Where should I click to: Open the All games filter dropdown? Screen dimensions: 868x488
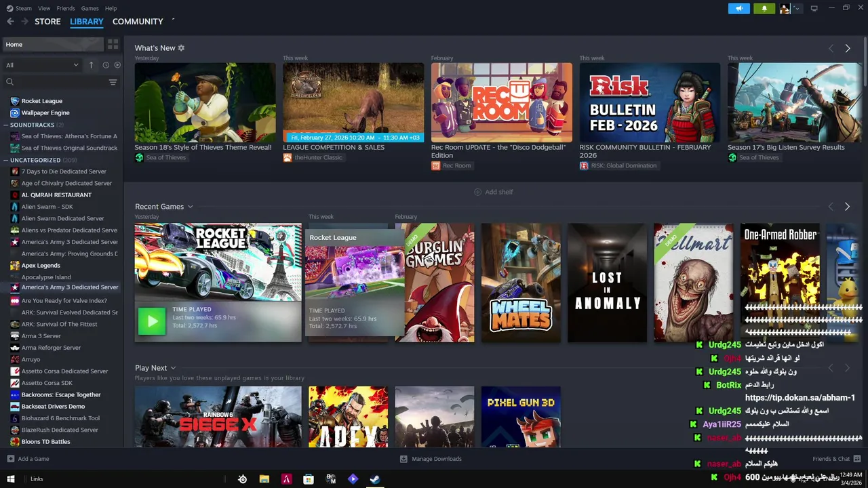[x=42, y=65]
